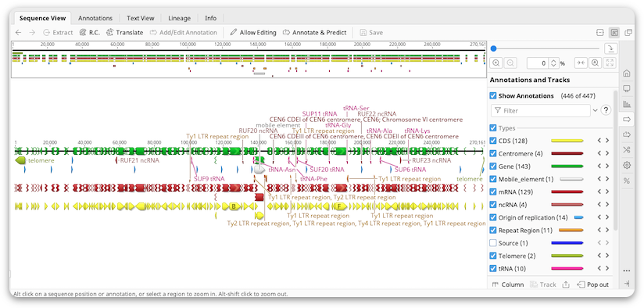Switch to the Text View tab
The width and height of the screenshot is (644, 308).
[x=141, y=18]
